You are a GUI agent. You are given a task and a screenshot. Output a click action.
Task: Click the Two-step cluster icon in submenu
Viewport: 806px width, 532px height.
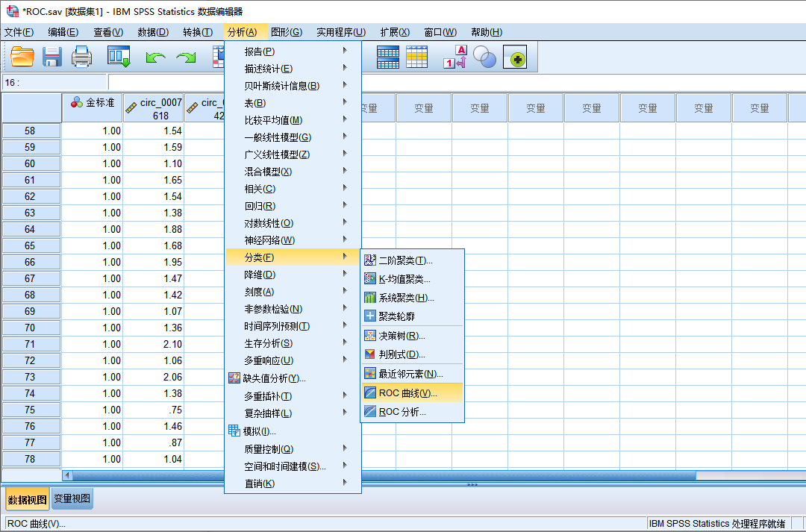[369, 260]
